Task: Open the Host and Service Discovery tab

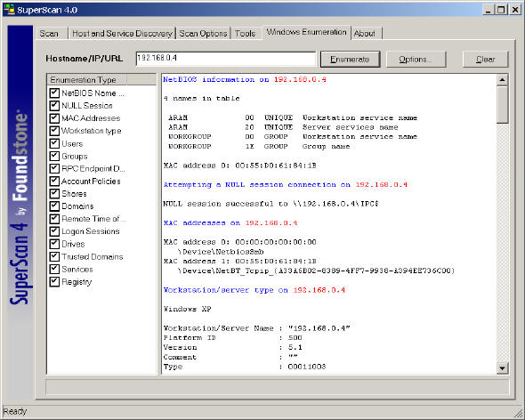Action: click(x=122, y=34)
